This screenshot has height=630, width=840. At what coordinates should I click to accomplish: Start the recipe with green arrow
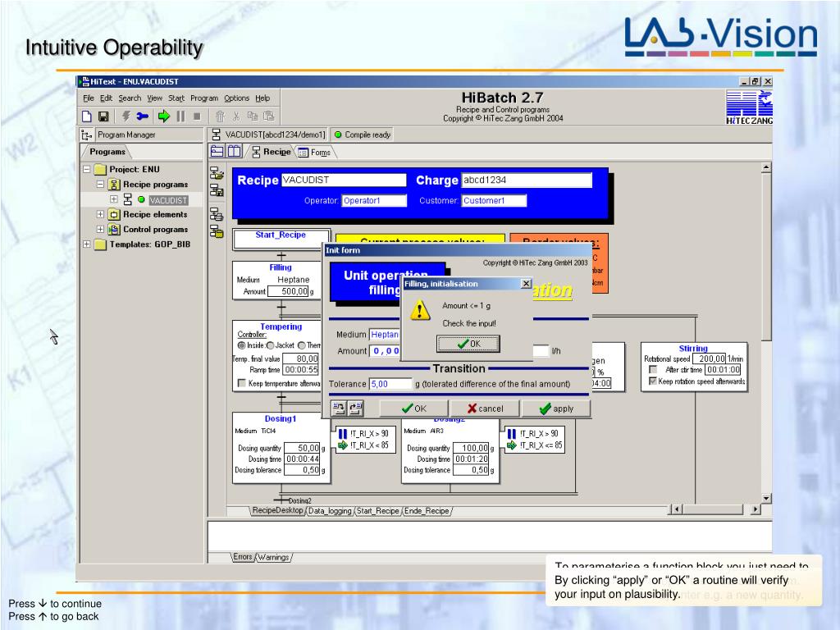point(164,116)
